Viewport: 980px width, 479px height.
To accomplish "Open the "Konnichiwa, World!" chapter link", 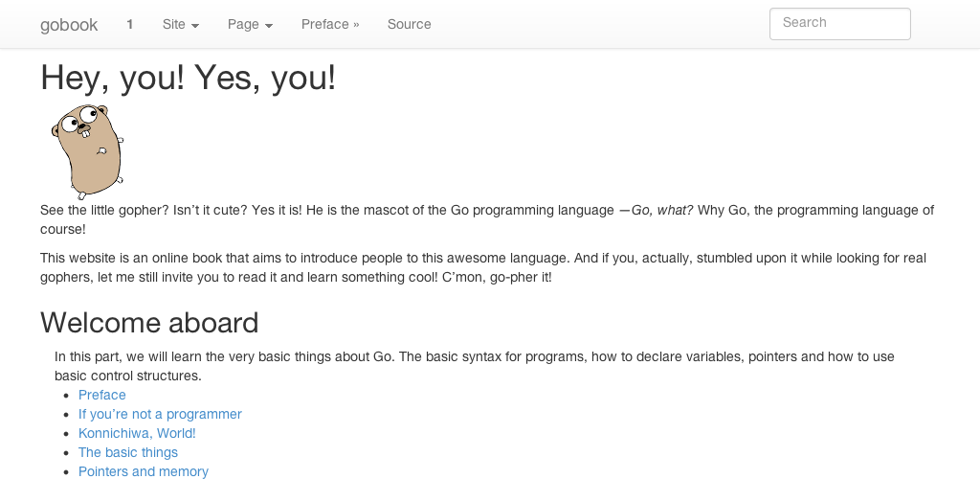I will tap(137, 433).
